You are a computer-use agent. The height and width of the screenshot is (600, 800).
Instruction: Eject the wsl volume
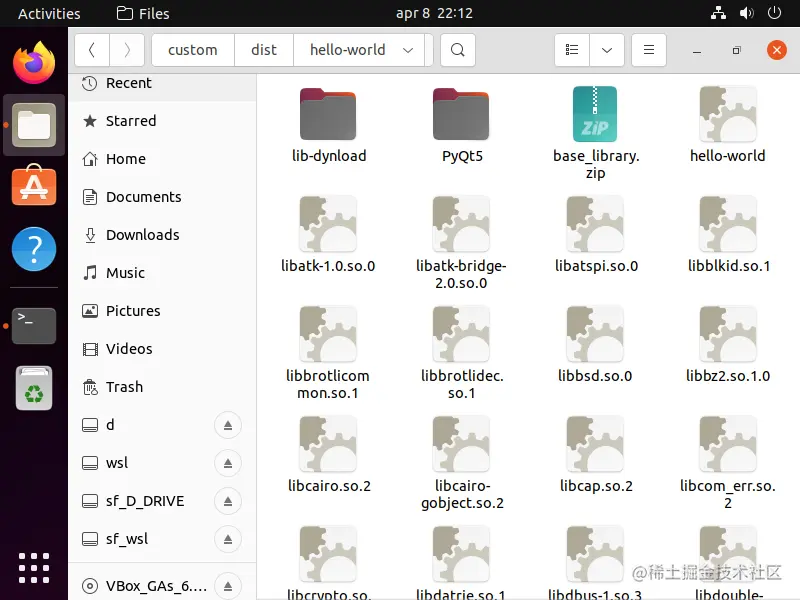pyautogui.click(x=227, y=463)
